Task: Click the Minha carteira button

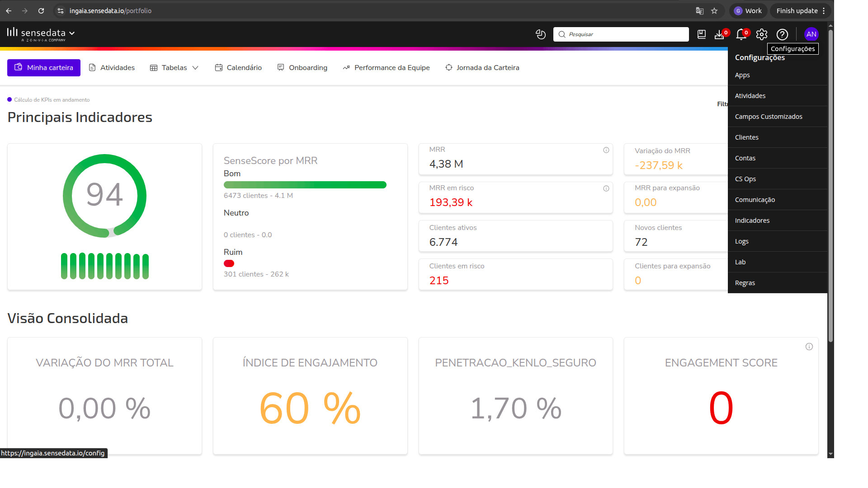Action: tap(44, 68)
